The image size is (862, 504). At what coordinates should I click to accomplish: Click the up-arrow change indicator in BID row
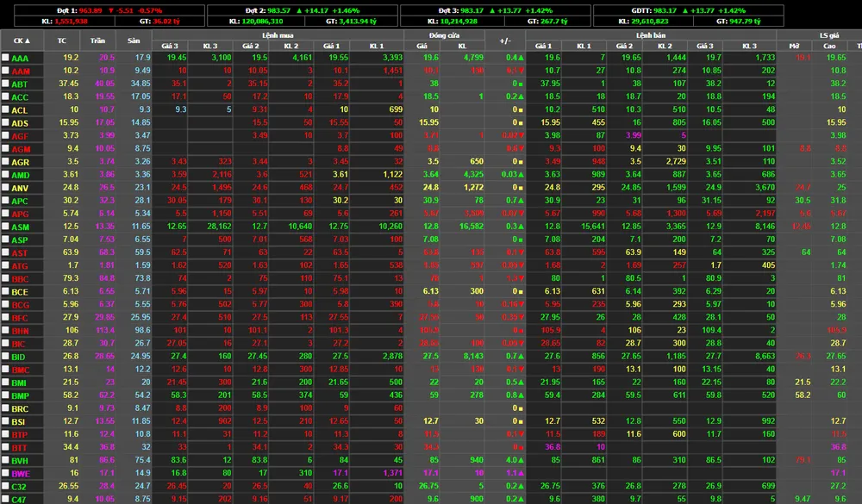521,356
